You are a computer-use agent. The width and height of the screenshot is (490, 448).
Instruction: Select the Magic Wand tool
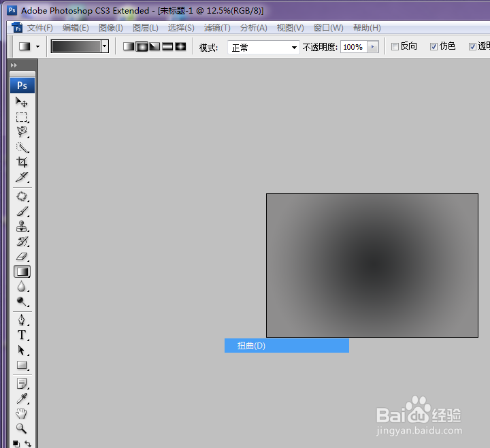pos(22,148)
